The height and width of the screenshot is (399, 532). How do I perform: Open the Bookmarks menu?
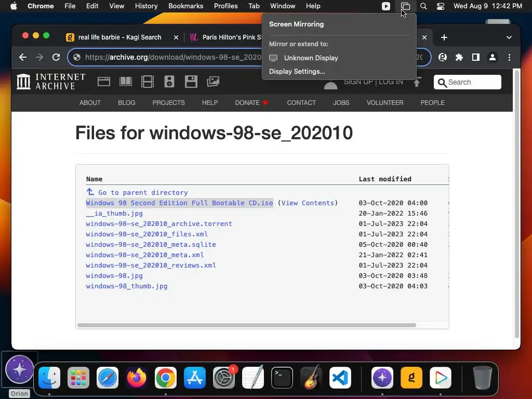(185, 6)
